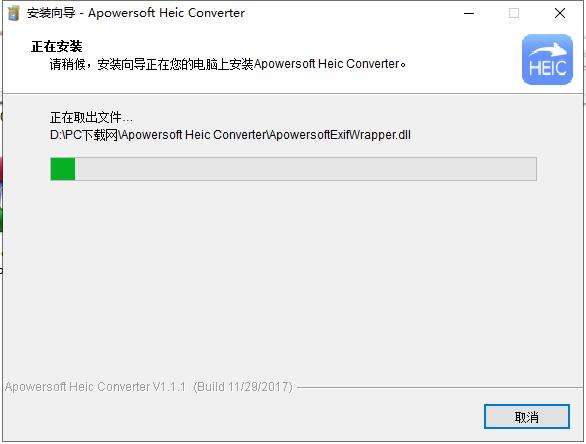Minimize the setup wizard window

tap(469, 13)
